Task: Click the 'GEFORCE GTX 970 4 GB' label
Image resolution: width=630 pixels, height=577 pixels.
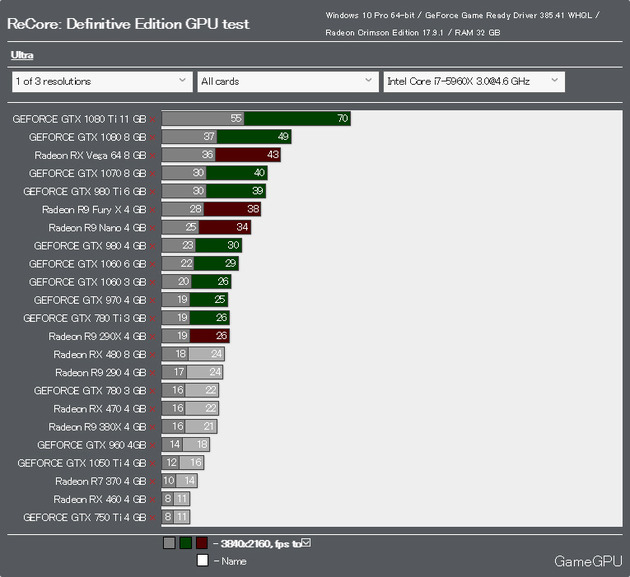Action: (x=90, y=300)
